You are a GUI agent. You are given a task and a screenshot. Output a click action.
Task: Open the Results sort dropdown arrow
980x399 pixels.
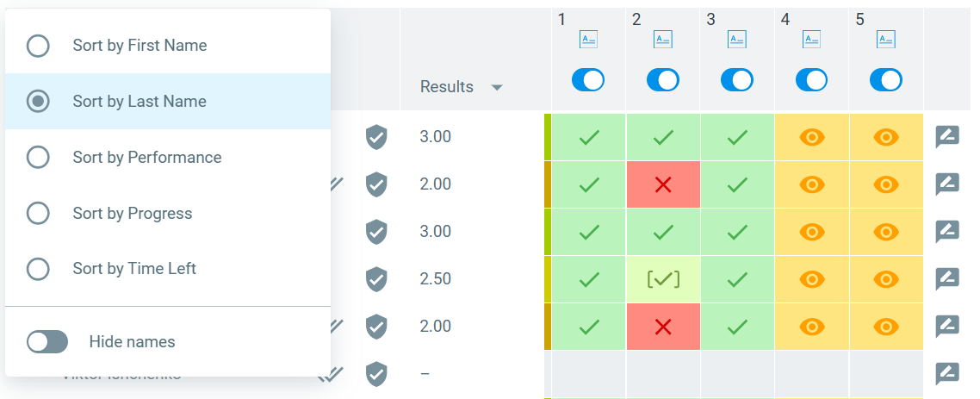(x=496, y=87)
